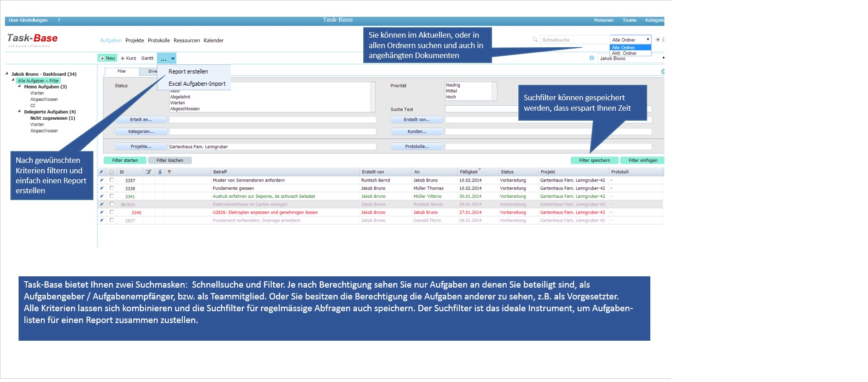Open the Alle Ordner folder dropdown
Viewport: 868px width, 382px height.
[x=630, y=40]
